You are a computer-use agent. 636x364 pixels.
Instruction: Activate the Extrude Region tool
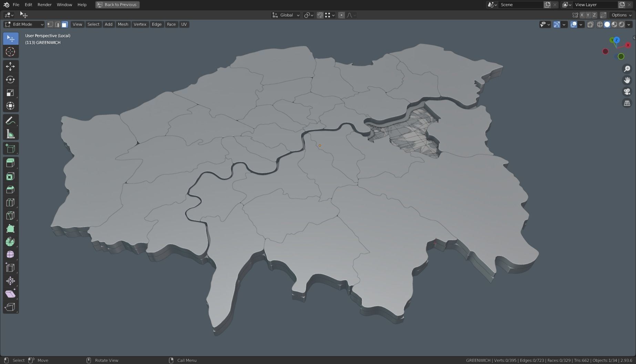[10, 163]
